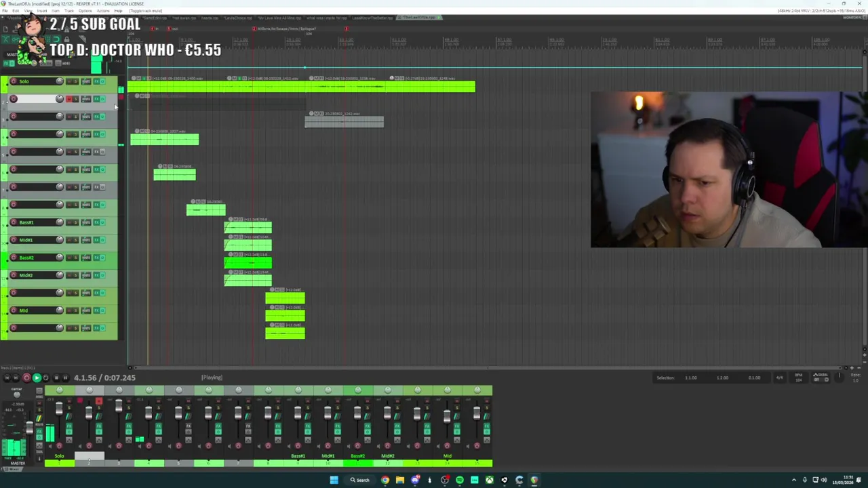
Task: Open the File menu
Action: 5,11
